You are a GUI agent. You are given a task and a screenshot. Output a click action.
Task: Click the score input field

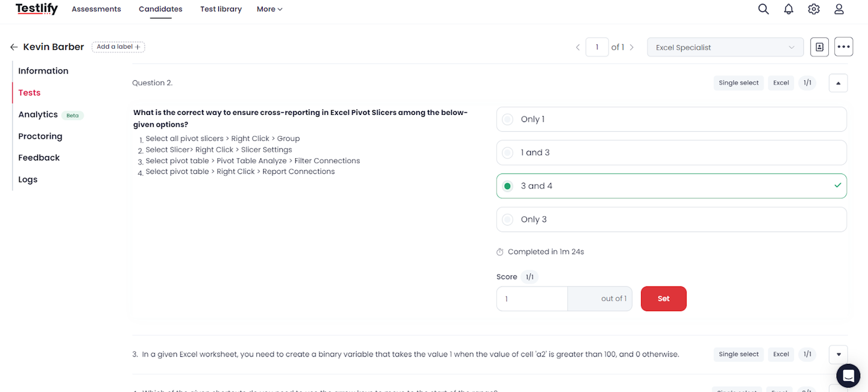coord(532,299)
